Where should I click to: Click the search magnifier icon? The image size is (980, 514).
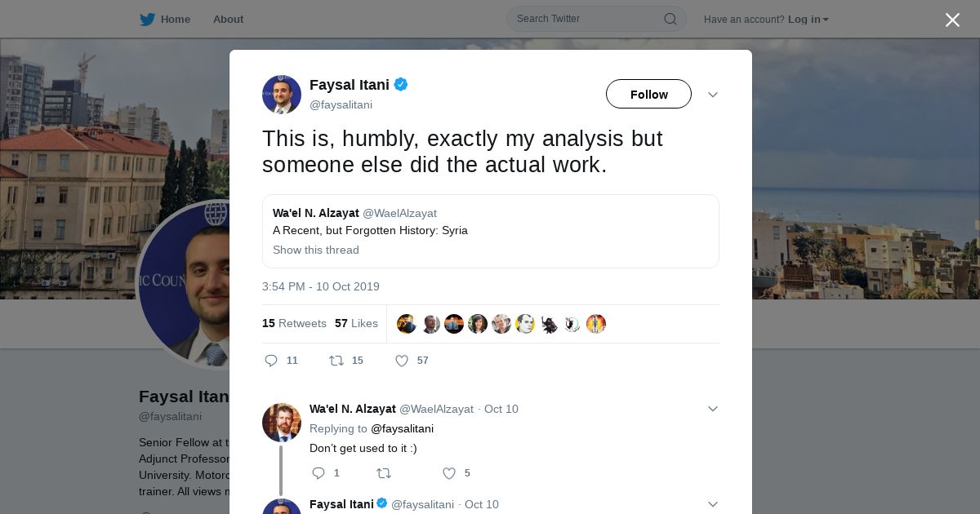[x=670, y=19]
